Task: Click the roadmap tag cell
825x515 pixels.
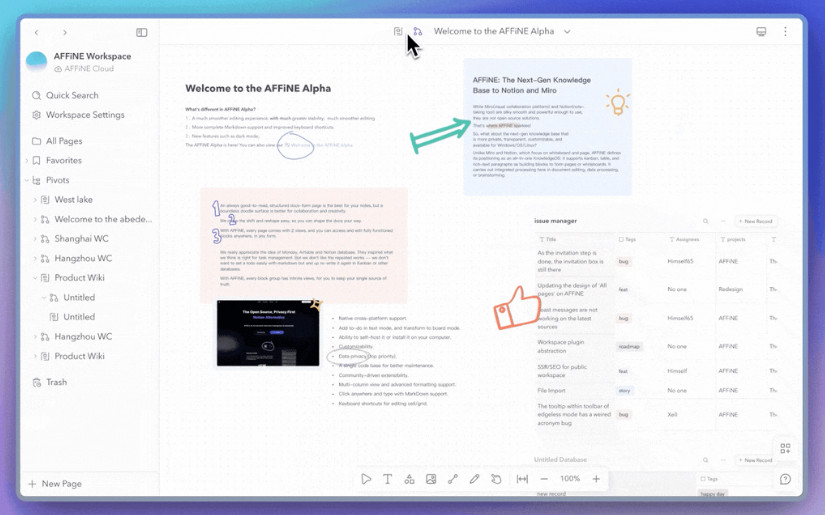Action: tap(629, 347)
